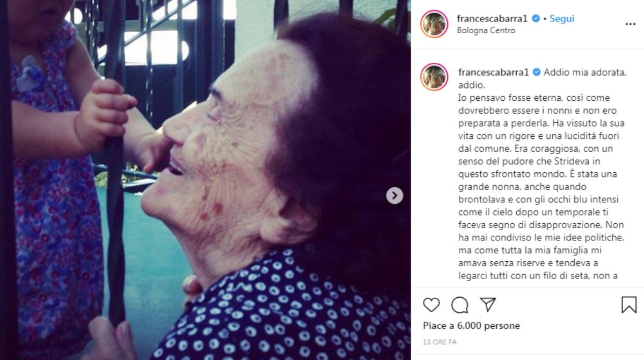Click verified badge next to header username
This screenshot has height=360, width=644.
pyautogui.click(x=536, y=18)
